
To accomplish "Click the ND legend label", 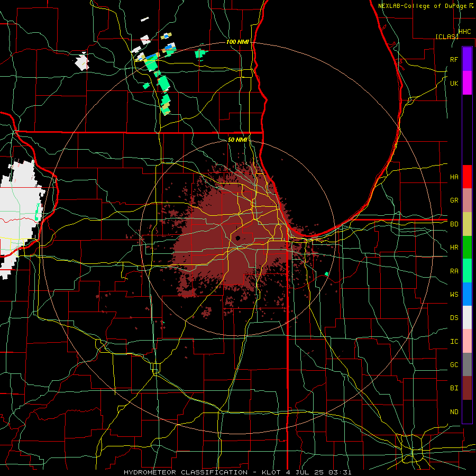I will [454, 412].
